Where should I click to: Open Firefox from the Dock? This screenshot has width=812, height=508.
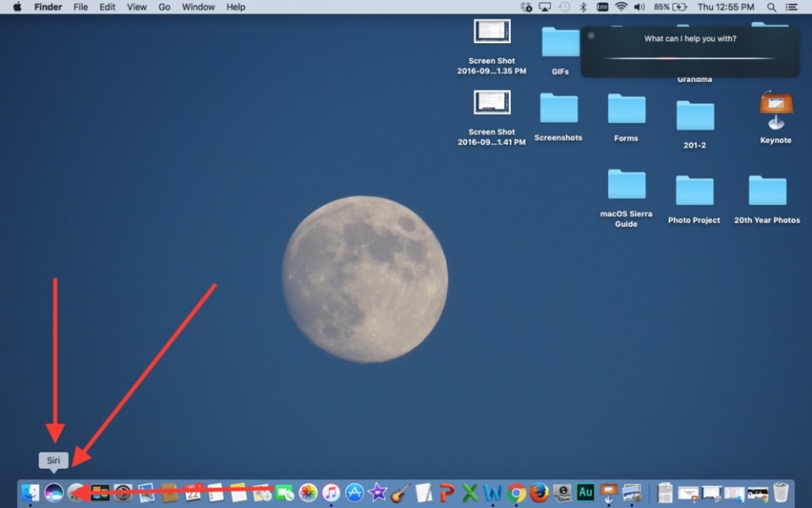pos(540,493)
